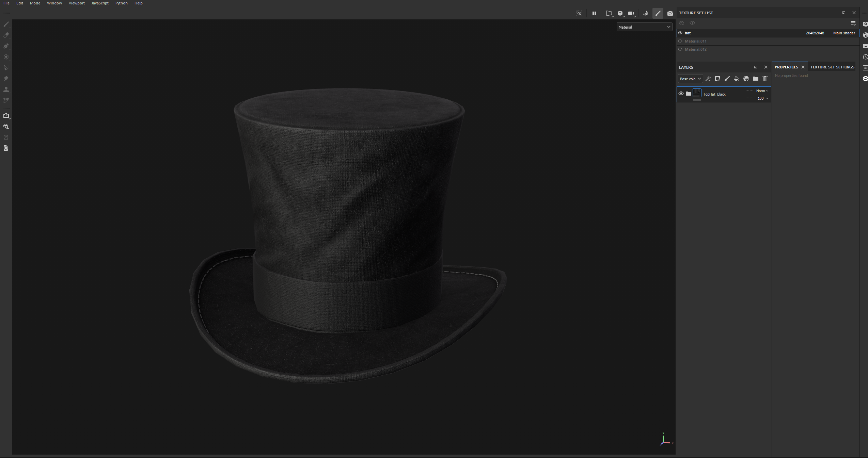Screen dimensions: 868x458
Task: Add a fill layer
Action: click(736, 79)
